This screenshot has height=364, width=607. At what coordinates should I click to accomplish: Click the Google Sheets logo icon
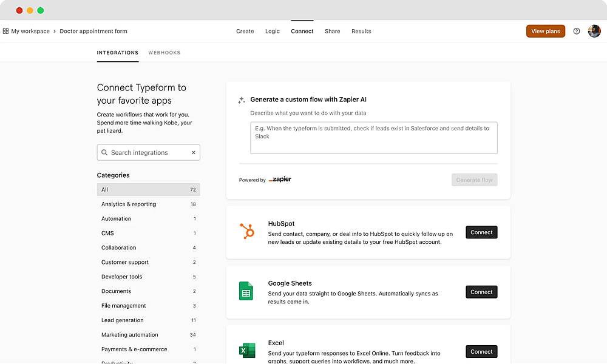point(246,291)
